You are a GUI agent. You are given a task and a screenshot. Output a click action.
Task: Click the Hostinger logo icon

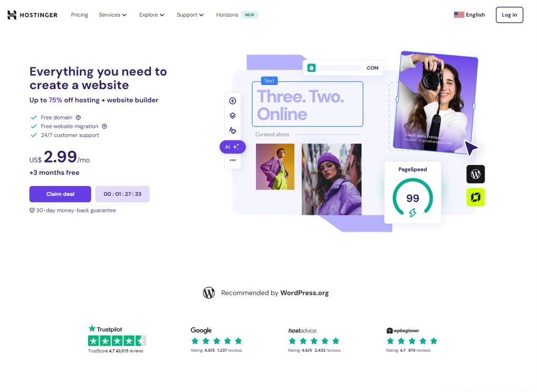[12, 15]
